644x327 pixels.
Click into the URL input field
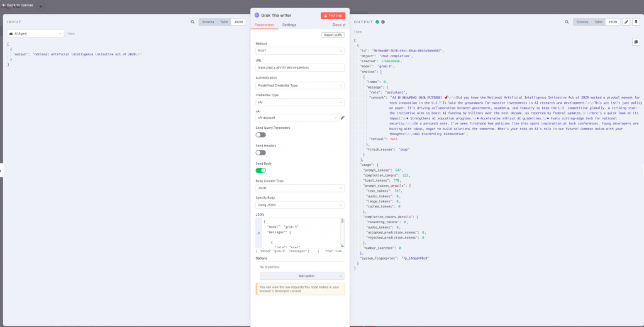(299, 67)
